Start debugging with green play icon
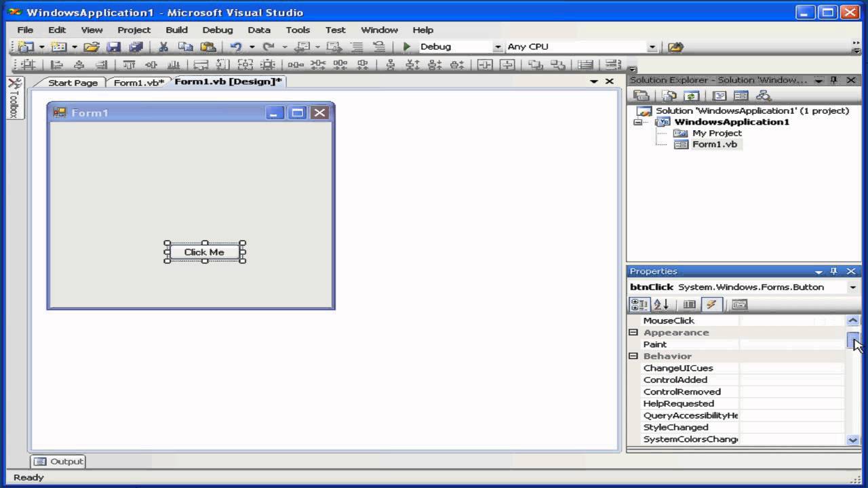Screen dimensions: 868x488 tap(407, 47)
